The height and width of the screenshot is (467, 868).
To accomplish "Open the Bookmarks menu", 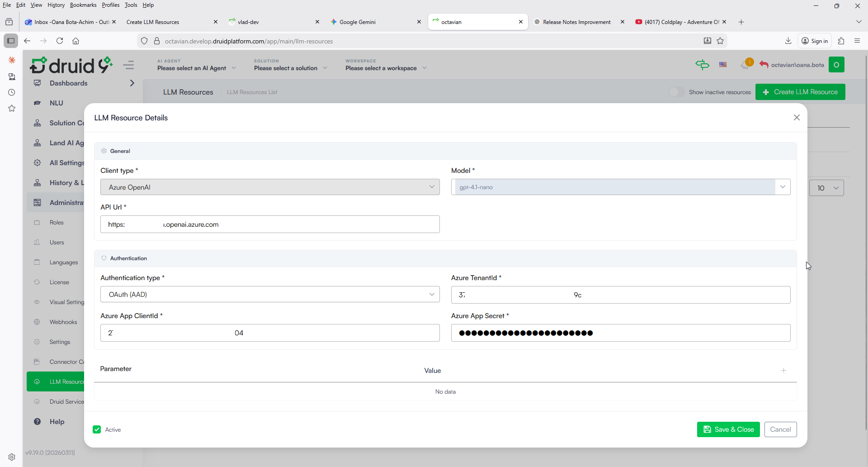I will pos(83,5).
